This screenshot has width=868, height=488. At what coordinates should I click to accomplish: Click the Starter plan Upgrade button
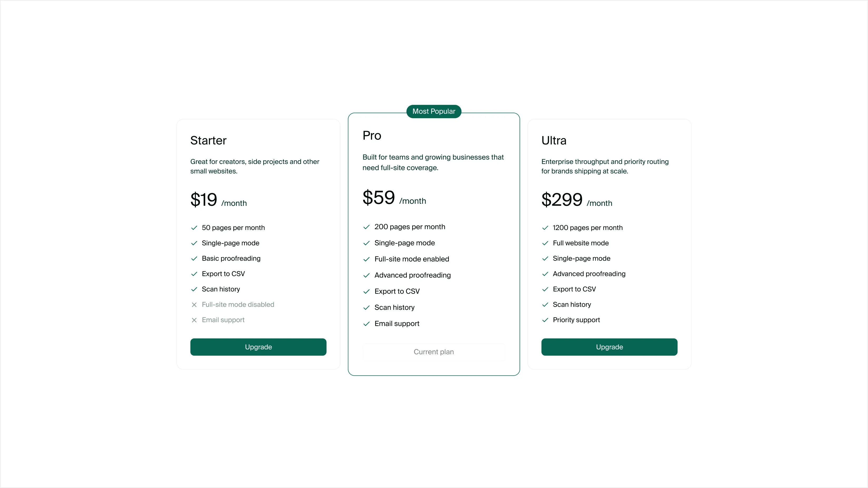pyautogui.click(x=258, y=347)
